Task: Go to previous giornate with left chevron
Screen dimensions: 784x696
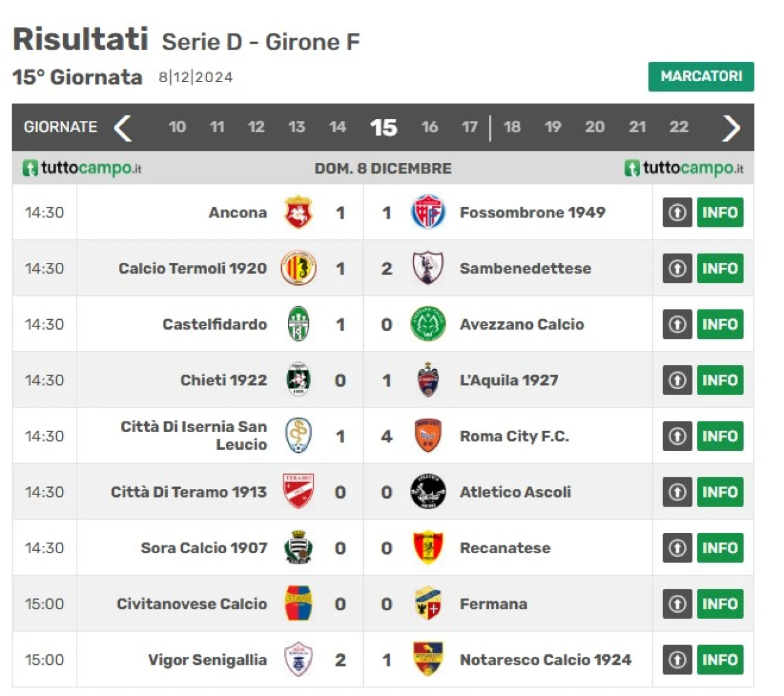Action: [x=123, y=127]
